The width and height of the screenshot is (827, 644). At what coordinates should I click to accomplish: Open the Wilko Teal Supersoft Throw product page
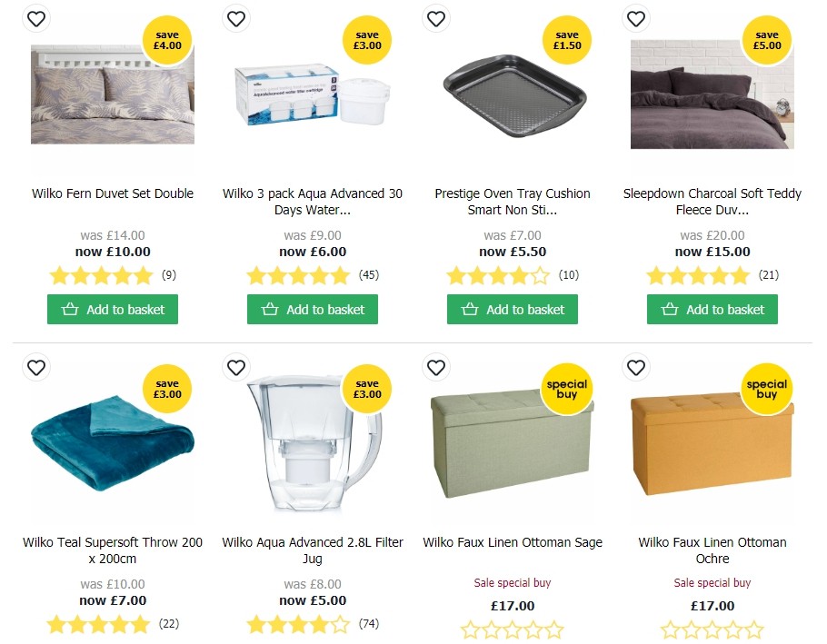point(112,550)
